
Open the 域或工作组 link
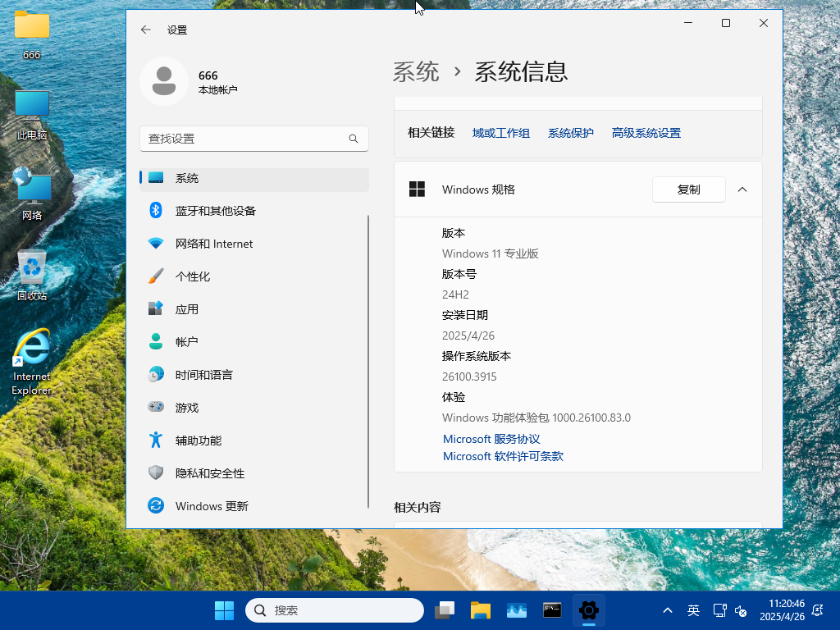[x=501, y=133]
